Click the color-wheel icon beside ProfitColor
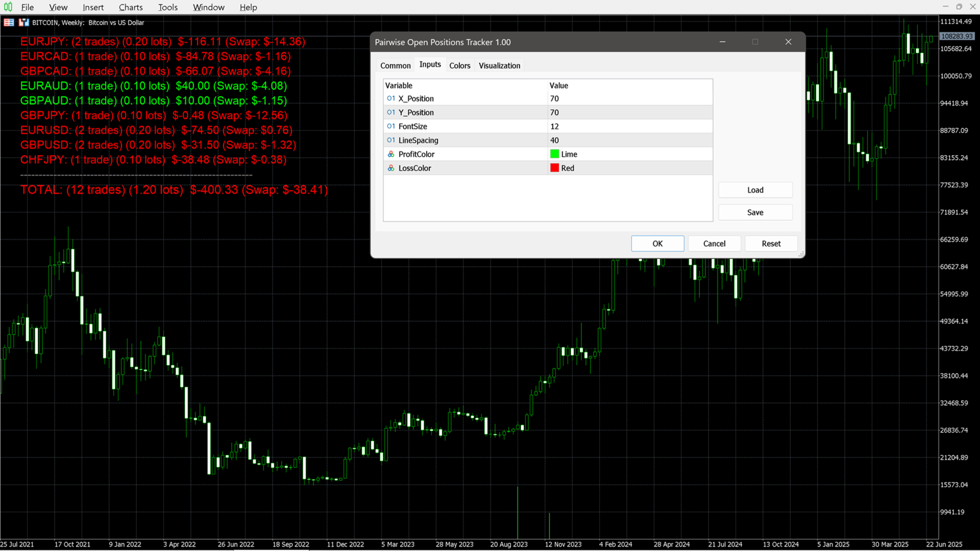Viewport: 980px width, 551px height. click(x=390, y=154)
